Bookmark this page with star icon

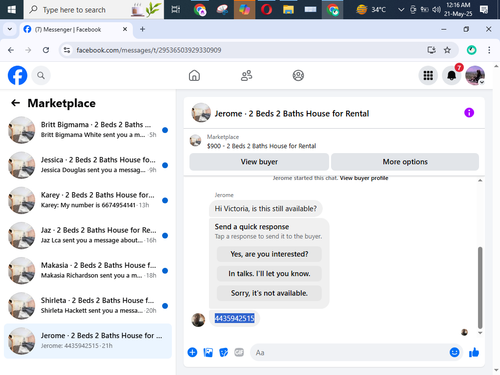tap(447, 50)
